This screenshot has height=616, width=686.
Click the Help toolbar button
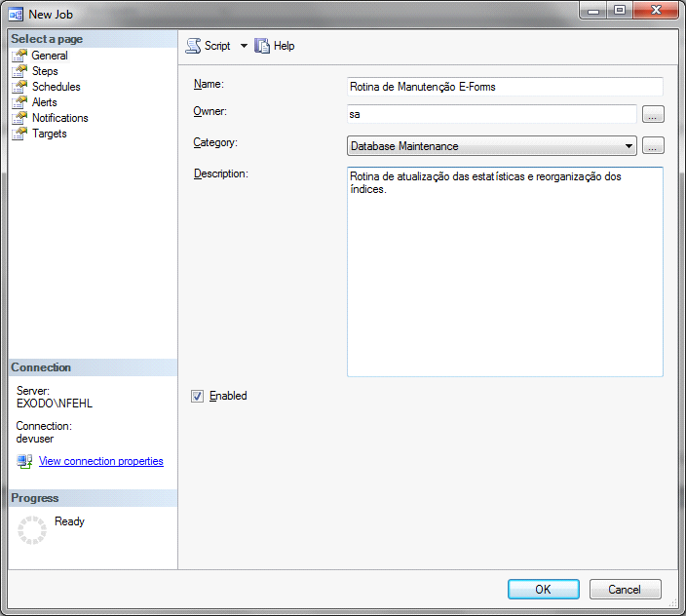click(x=275, y=46)
